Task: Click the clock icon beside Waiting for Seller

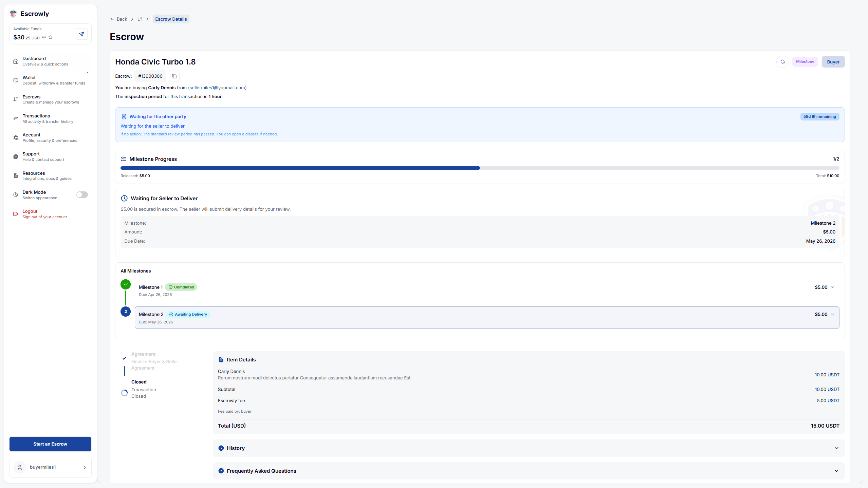Action: pyautogui.click(x=124, y=199)
